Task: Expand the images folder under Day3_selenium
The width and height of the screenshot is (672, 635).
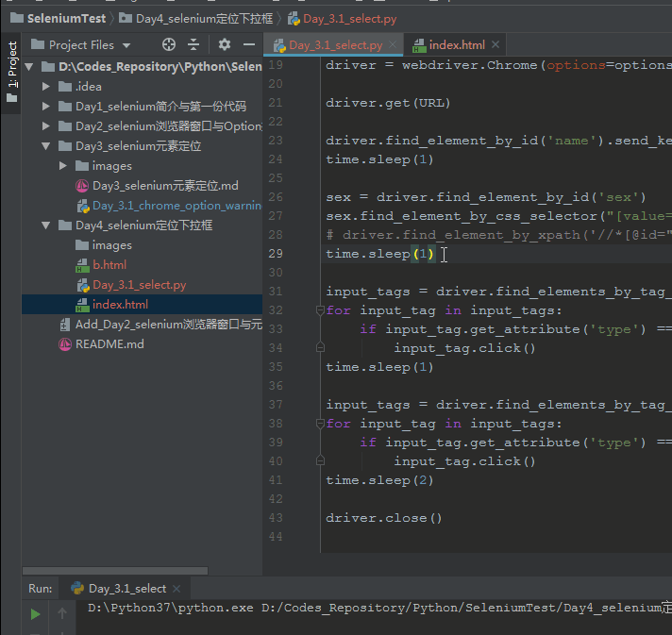Action: click(63, 166)
